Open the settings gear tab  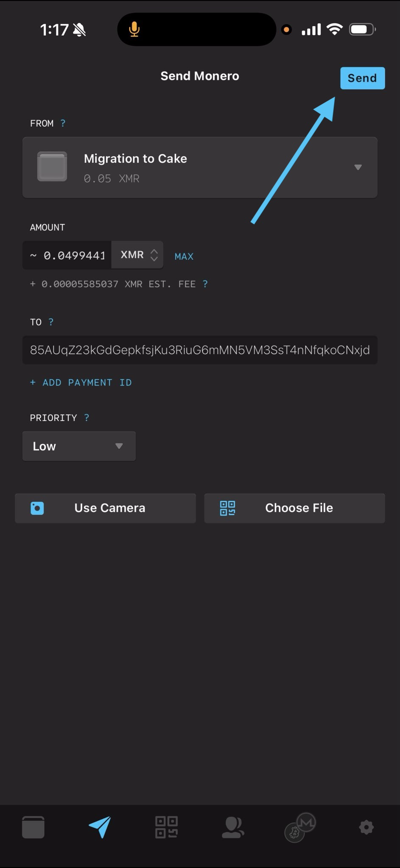coord(366,827)
